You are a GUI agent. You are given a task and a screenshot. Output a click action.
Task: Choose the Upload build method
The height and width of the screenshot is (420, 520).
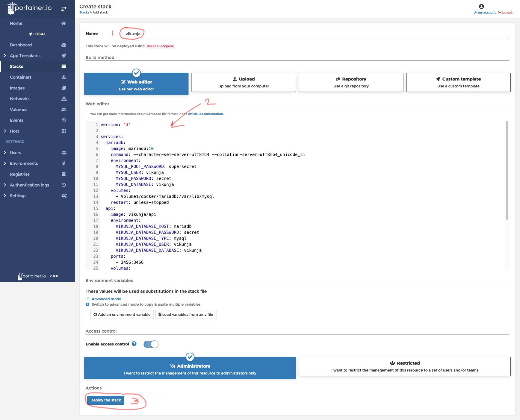(244, 82)
